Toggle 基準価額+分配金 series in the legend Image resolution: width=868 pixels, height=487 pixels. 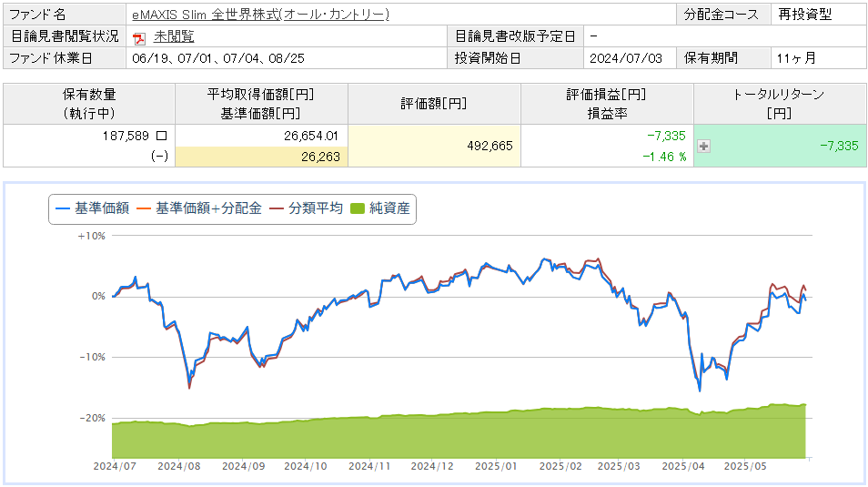point(199,208)
